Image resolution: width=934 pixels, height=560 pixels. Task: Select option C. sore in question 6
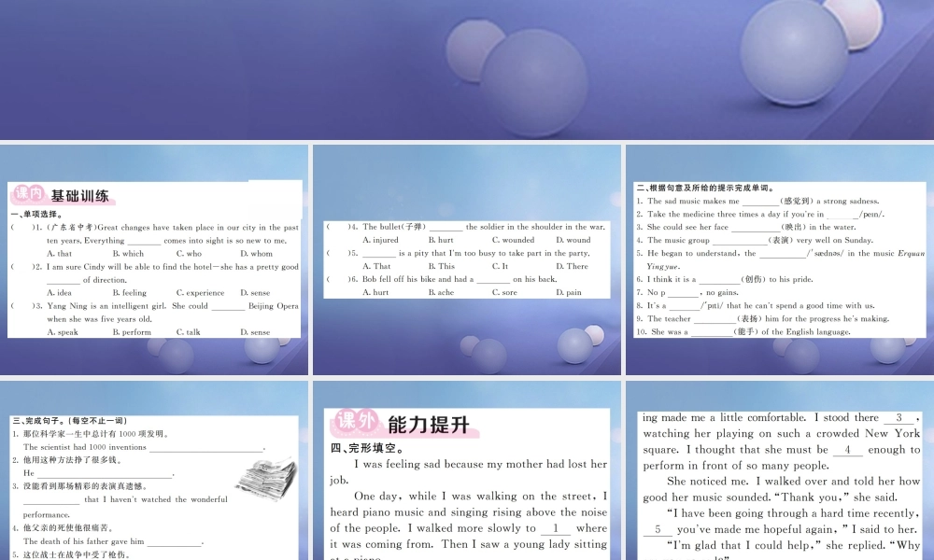point(504,292)
